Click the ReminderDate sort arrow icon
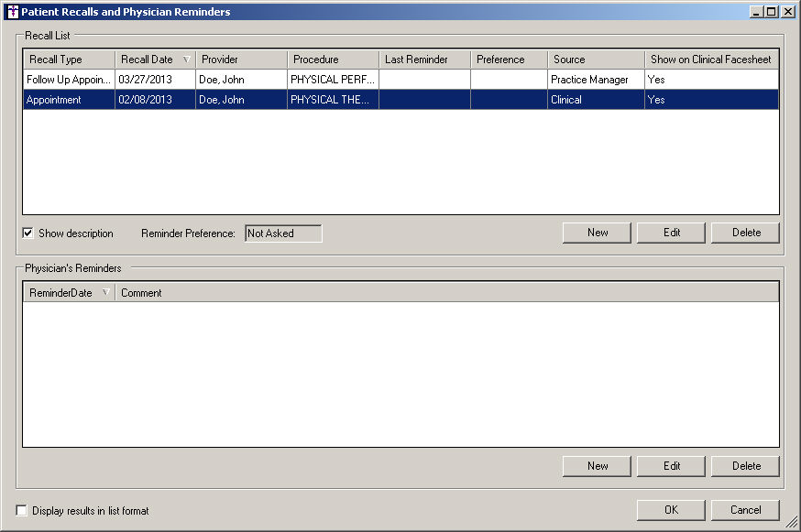 click(x=106, y=293)
